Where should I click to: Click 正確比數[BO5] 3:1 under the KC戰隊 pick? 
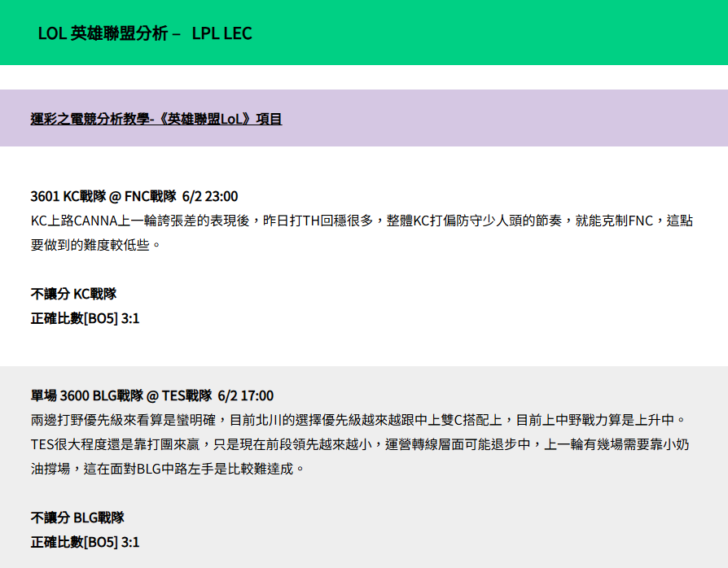85,318
